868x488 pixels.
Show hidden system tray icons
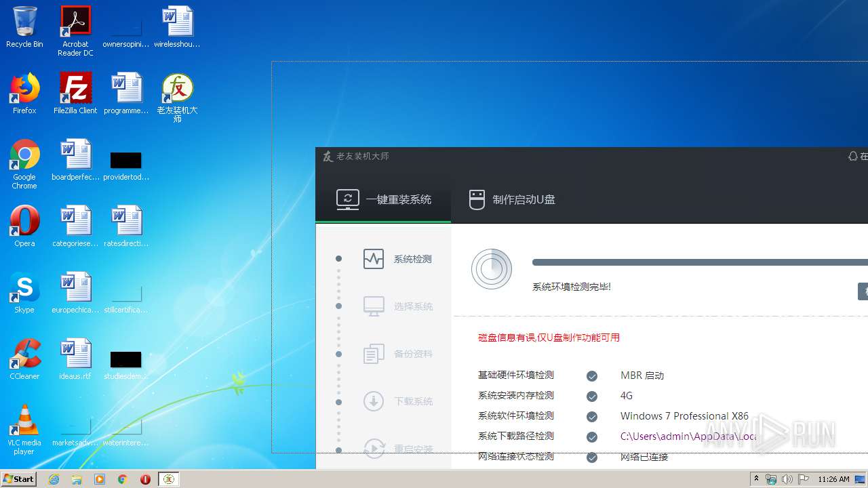pos(756,479)
